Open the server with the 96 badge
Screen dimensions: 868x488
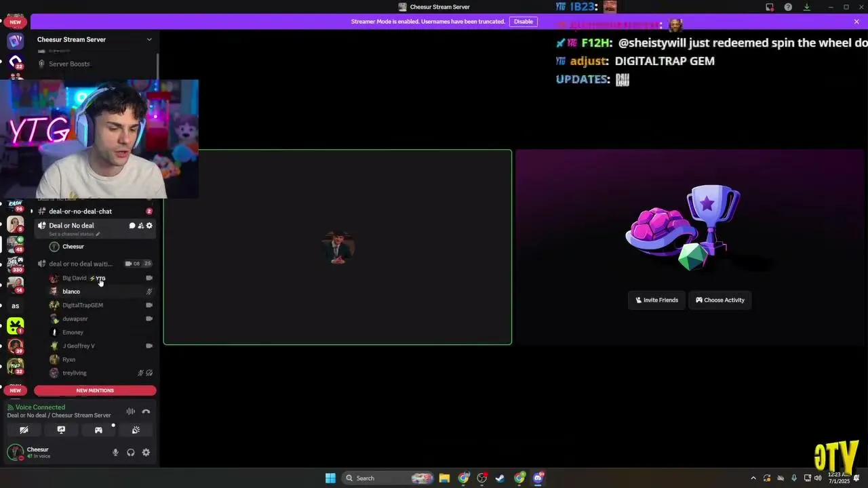(15, 203)
